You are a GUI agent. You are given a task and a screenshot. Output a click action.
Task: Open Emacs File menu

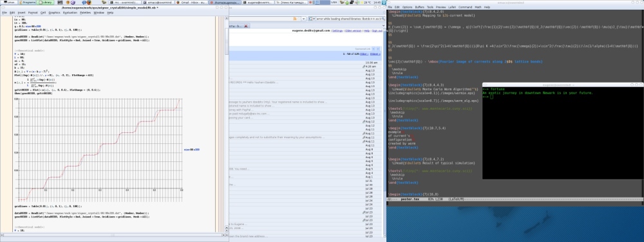tap(390, 7)
